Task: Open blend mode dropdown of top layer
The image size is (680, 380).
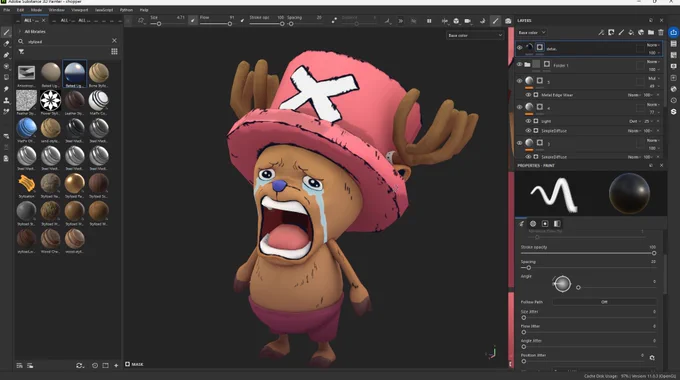Action: (x=654, y=45)
